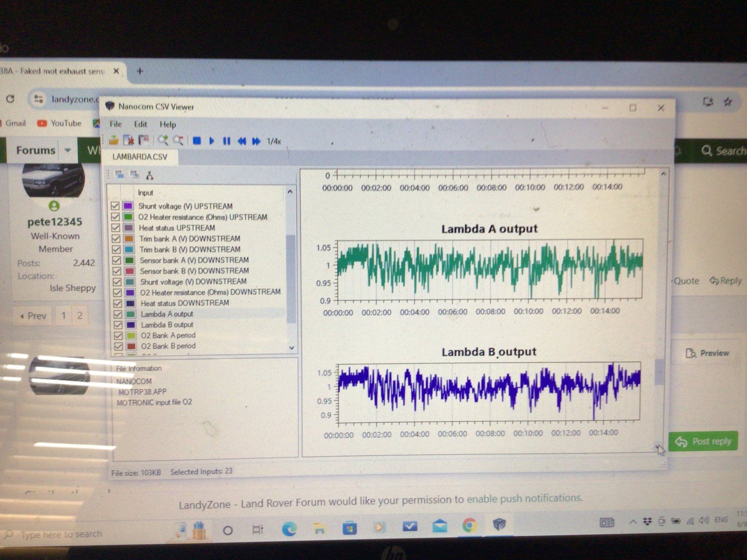Viewport: 747px width, 560px height.
Task: Toggle Sensor bank B (V) DOWNSTREAM checkbox
Action: click(117, 271)
